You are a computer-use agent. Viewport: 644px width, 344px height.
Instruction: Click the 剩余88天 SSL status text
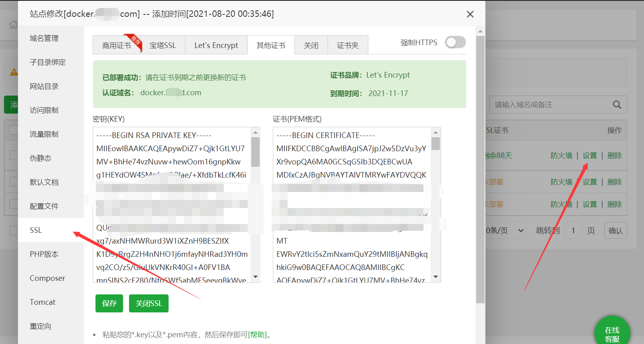point(499,156)
